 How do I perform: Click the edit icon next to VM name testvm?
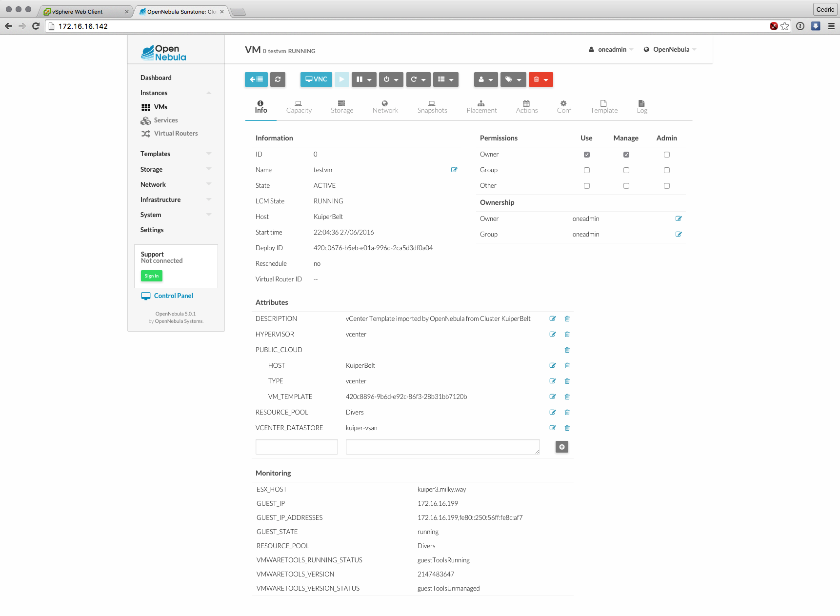[454, 170]
